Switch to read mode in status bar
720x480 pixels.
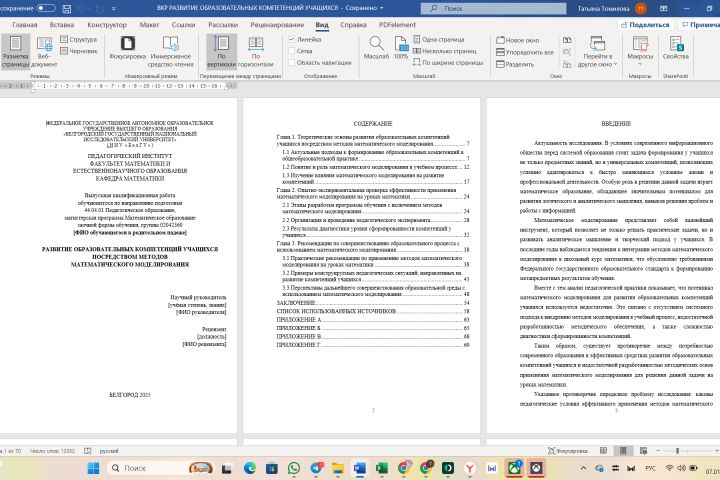tap(604, 451)
